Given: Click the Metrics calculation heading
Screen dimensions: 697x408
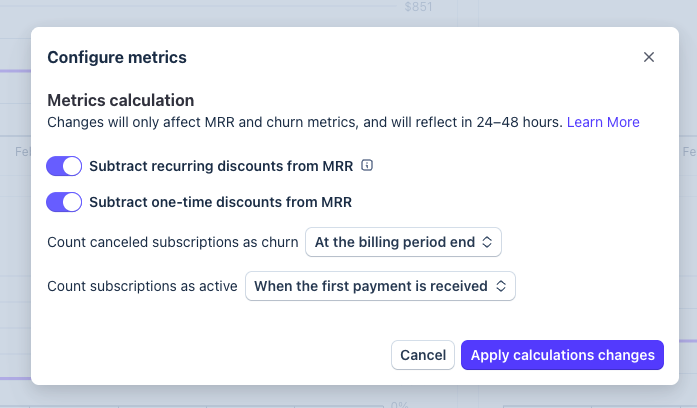Looking at the screenshot, I should (120, 100).
